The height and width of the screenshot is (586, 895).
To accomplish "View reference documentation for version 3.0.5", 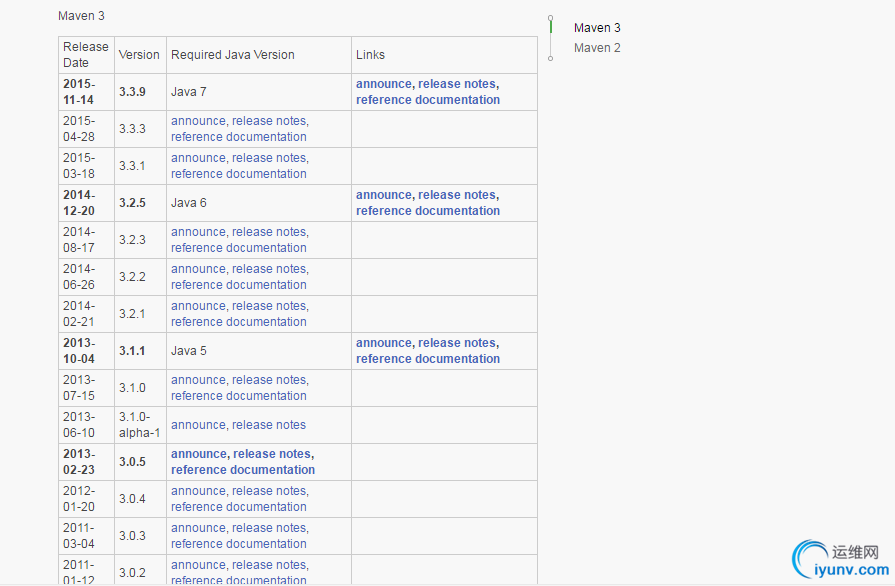I will 243,470.
